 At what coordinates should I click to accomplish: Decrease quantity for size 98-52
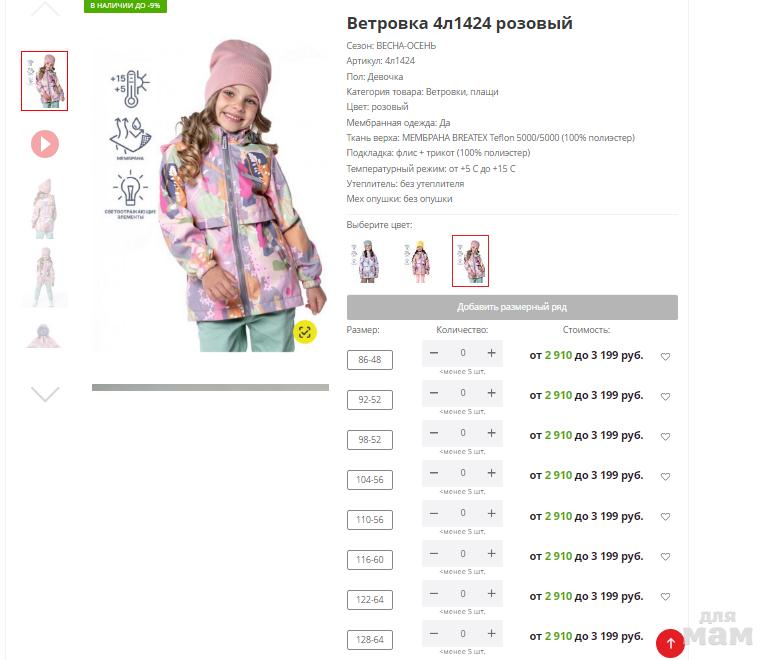[433, 433]
